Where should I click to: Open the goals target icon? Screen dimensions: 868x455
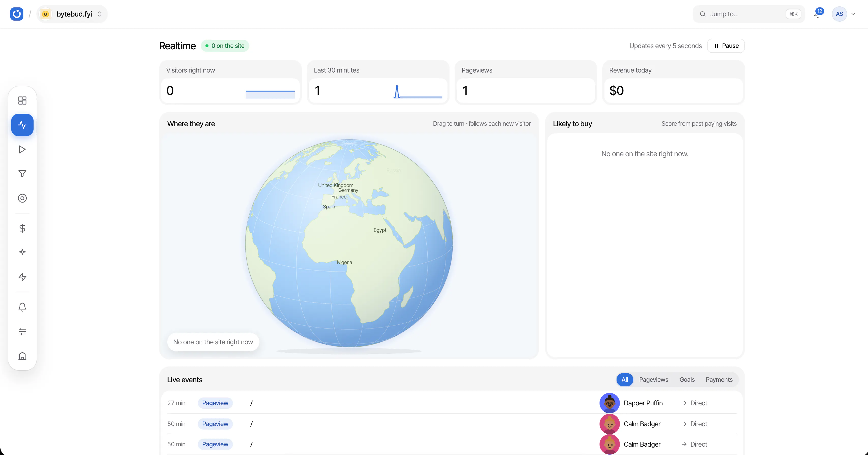point(22,198)
